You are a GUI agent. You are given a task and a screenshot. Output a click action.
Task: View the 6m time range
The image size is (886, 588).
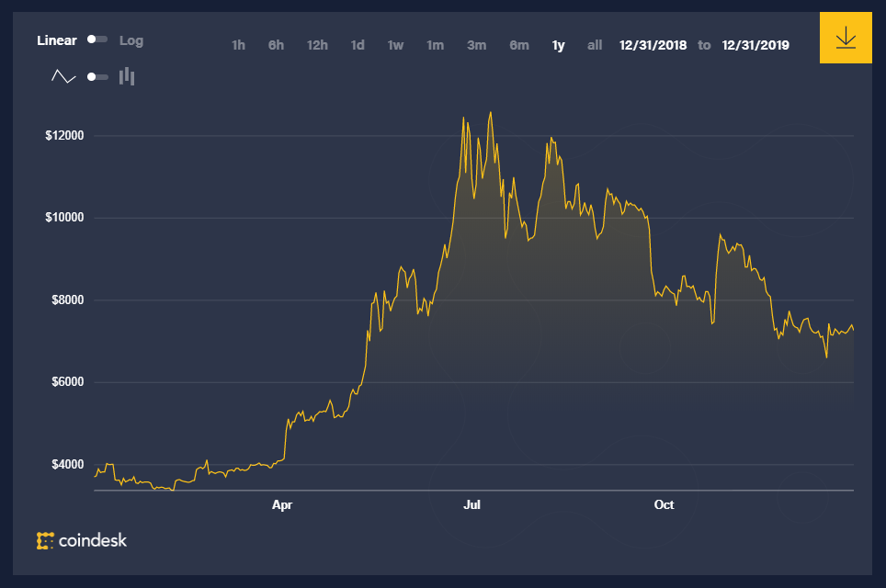point(519,45)
